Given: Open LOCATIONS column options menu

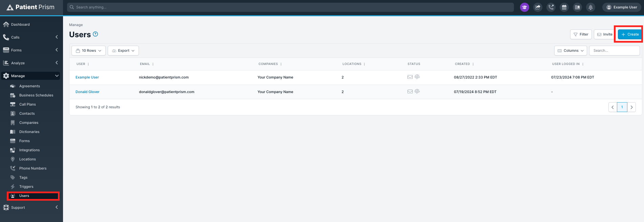Looking at the screenshot, I should tap(364, 64).
